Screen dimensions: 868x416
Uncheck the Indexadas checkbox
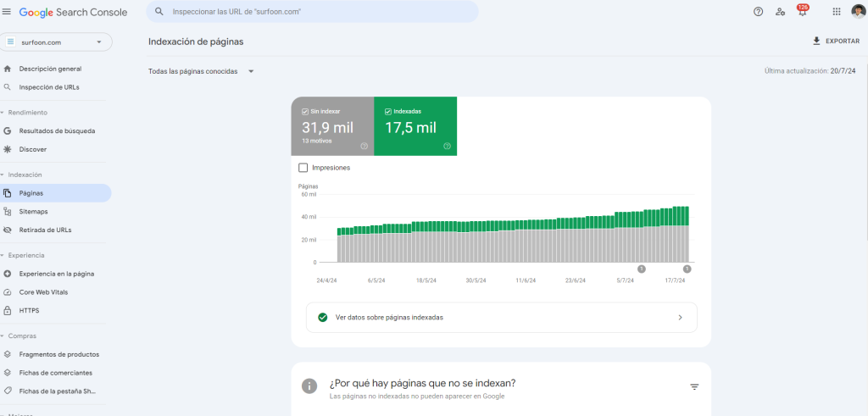[387, 111]
